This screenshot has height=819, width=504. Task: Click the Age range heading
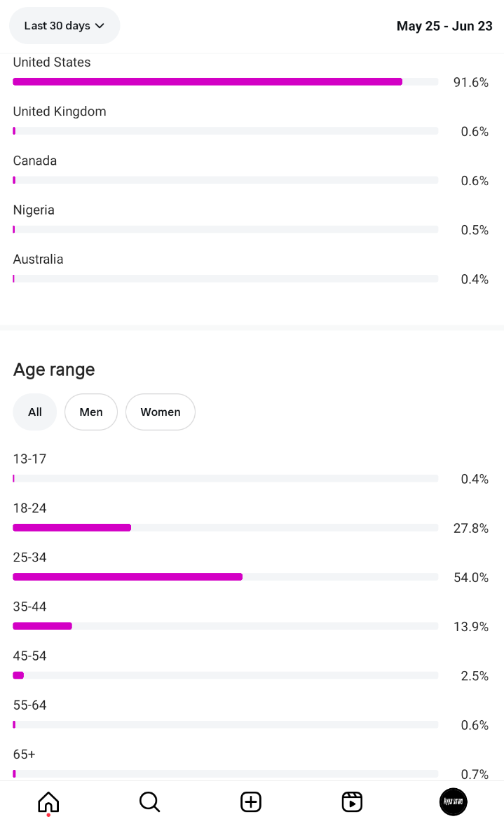point(54,370)
